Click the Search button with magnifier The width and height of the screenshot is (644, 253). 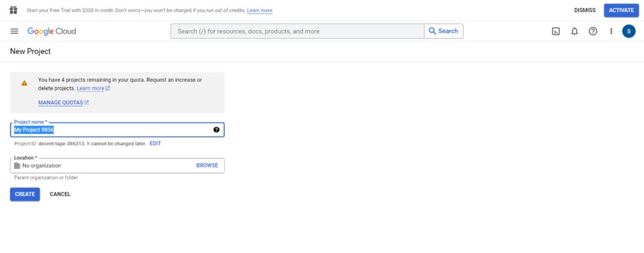pos(443,31)
